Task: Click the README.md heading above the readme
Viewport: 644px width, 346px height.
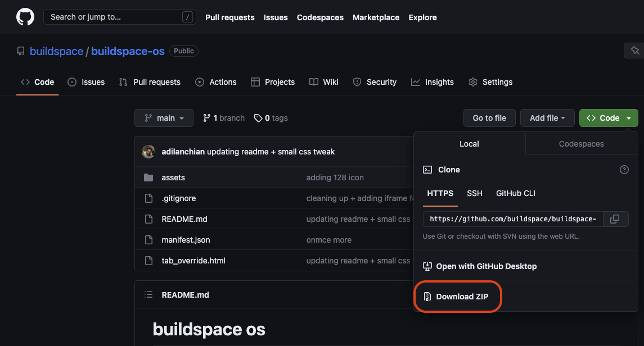Action: coord(185,295)
